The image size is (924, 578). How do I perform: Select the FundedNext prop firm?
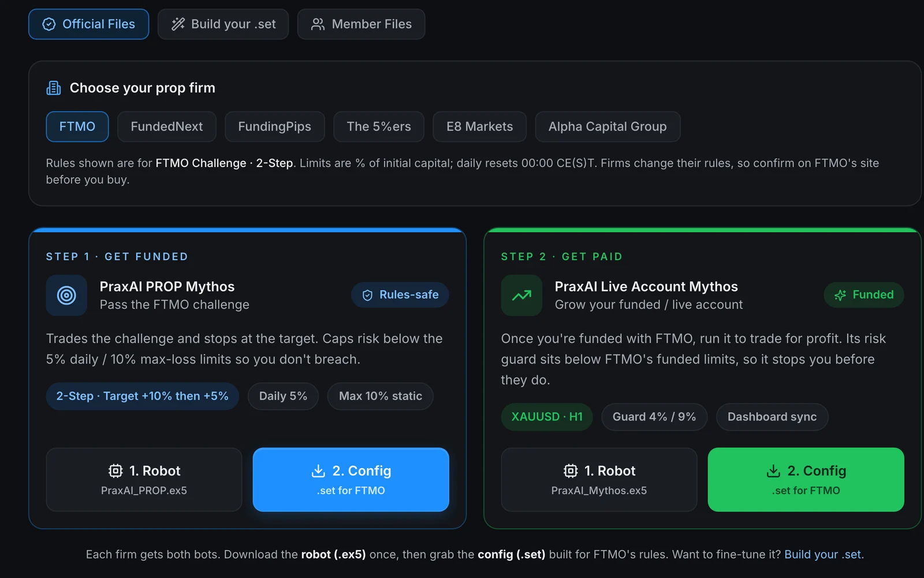(x=167, y=127)
